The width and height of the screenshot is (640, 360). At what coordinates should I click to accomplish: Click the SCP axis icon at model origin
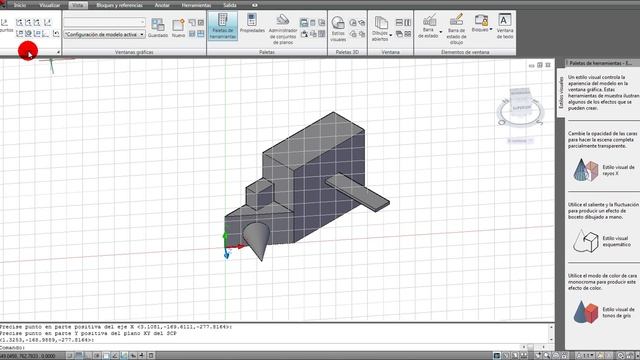click(233, 245)
